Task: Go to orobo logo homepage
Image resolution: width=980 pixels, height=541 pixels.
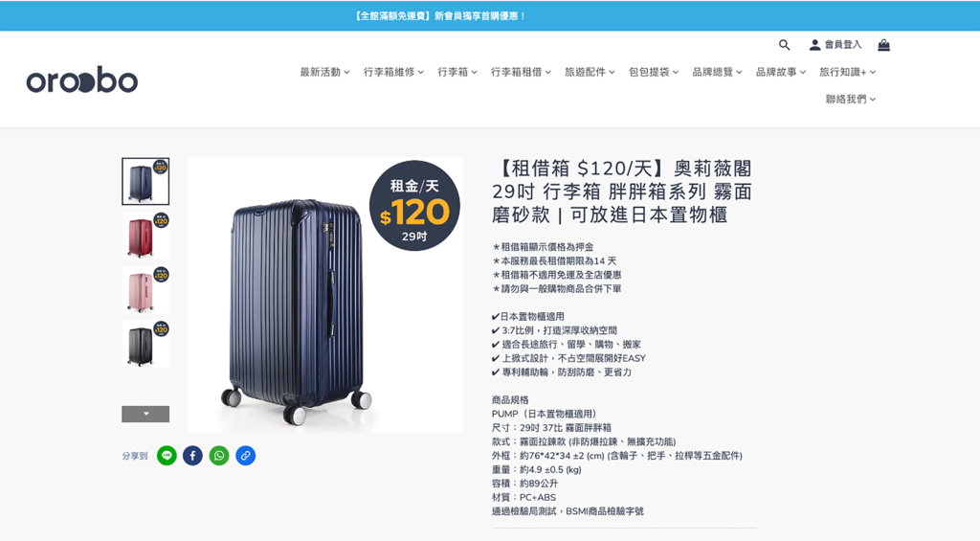Action: pyautogui.click(x=82, y=80)
